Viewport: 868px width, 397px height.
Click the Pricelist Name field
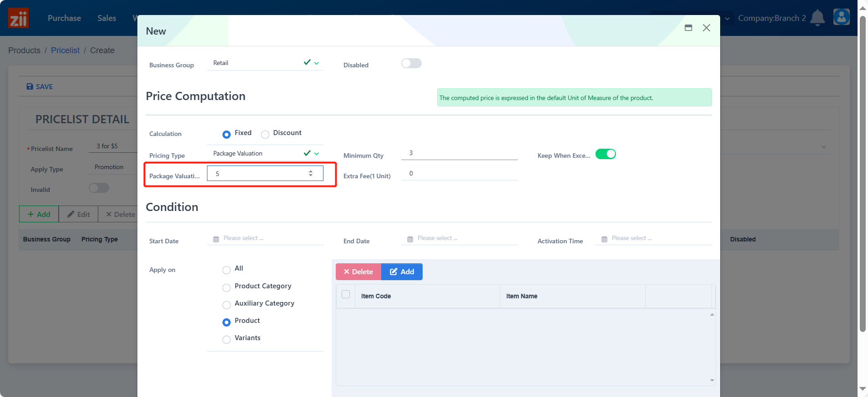coord(113,146)
